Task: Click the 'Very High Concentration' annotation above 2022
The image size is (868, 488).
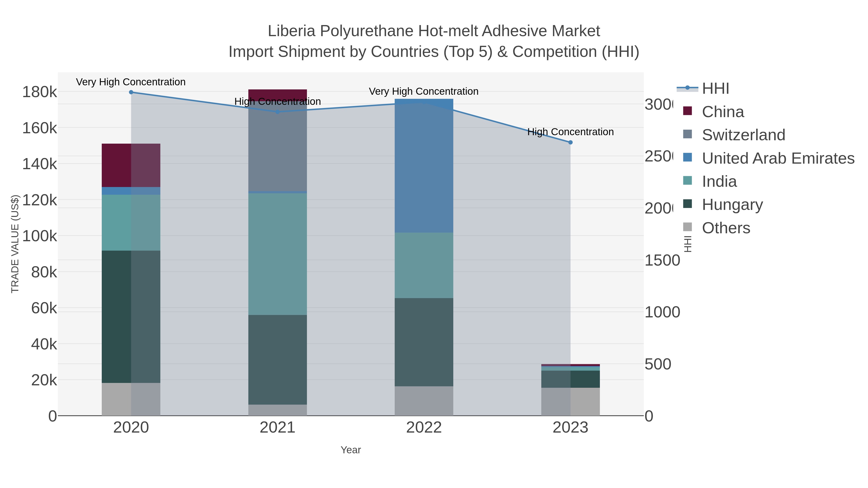Action: pyautogui.click(x=424, y=91)
